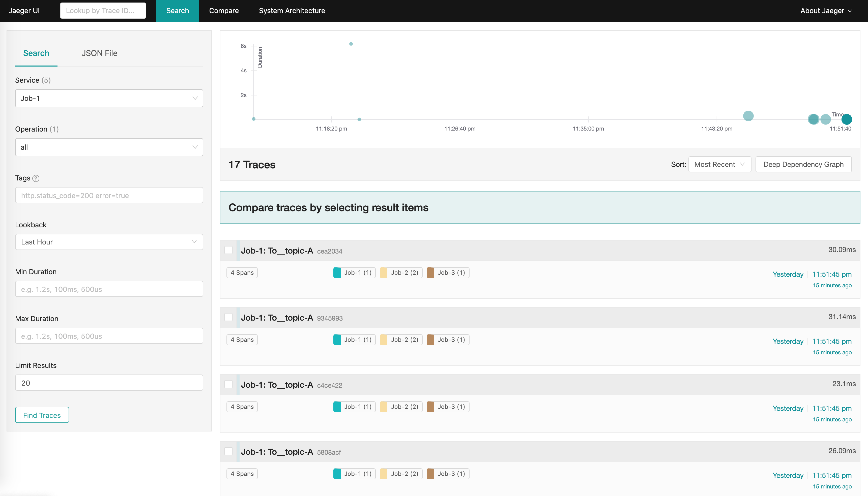Click the Tags help question mark icon
The width and height of the screenshot is (868, 496).
point(36,178)
